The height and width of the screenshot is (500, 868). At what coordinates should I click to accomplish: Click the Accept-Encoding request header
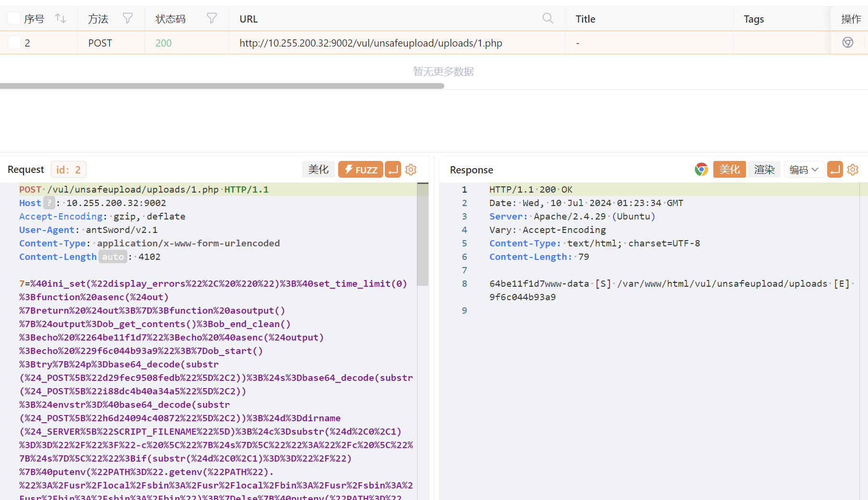coord(102,216)
